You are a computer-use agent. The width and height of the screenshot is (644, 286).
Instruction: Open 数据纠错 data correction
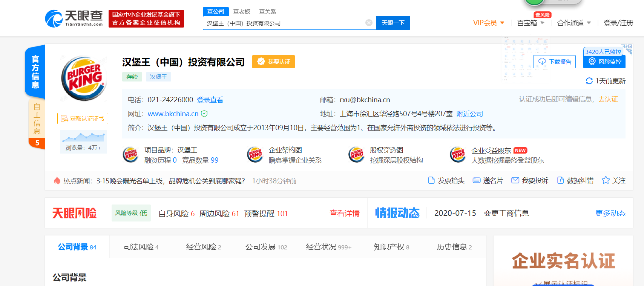575,181
